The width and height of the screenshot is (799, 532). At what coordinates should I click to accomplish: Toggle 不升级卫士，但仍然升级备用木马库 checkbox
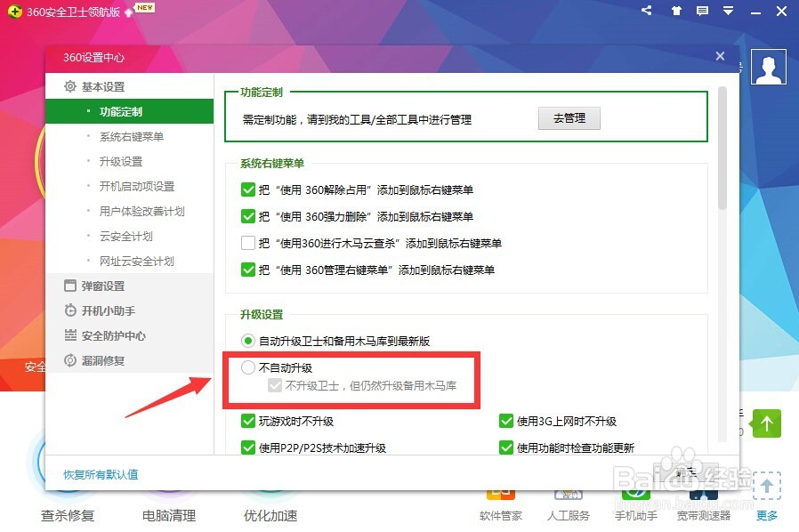(x=275, y=385)
